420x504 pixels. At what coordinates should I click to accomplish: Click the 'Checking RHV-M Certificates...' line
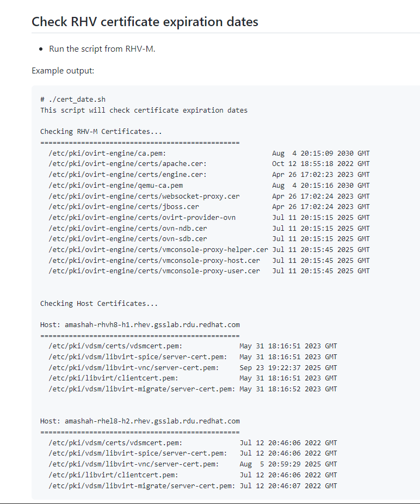(x=101, y=132)
